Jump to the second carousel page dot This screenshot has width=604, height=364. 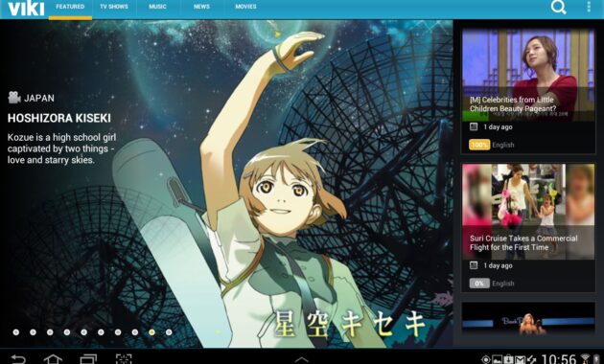click(x=33, y=332)
